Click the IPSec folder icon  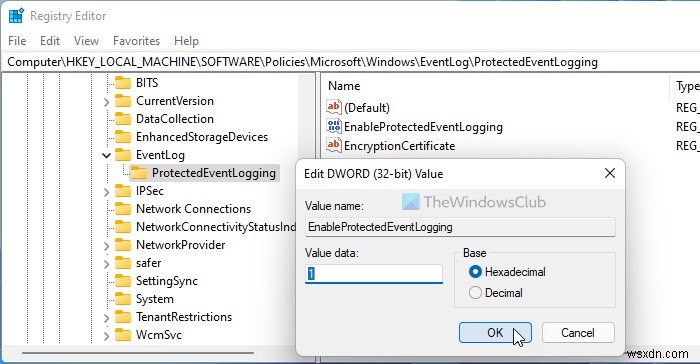123,191
